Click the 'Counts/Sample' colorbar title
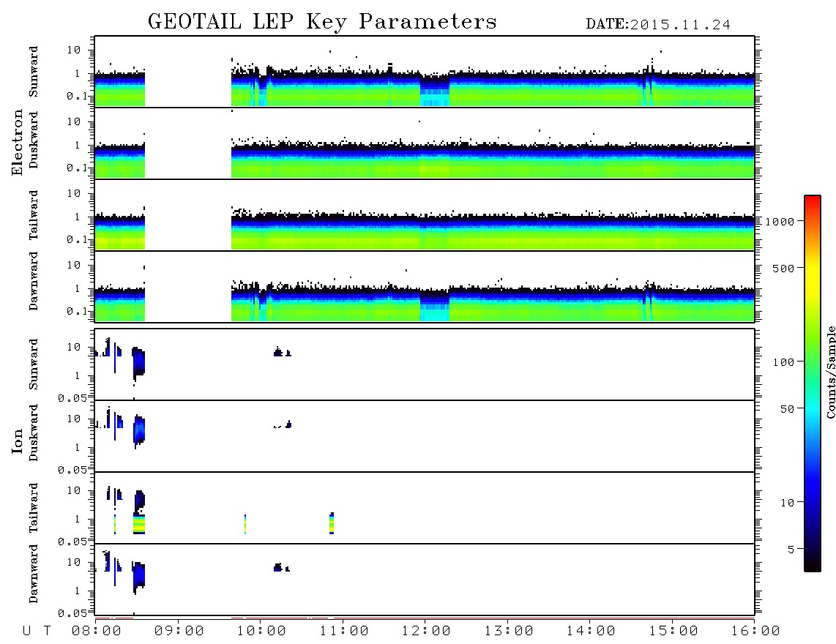This screenshot has height=644, width=836. [830, 372]
